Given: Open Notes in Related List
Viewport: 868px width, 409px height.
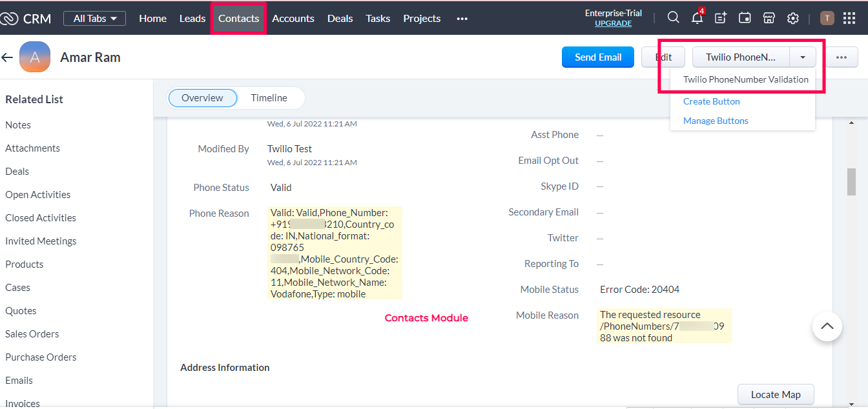Looking at the screenshot, I should click(x=18, y=125).
